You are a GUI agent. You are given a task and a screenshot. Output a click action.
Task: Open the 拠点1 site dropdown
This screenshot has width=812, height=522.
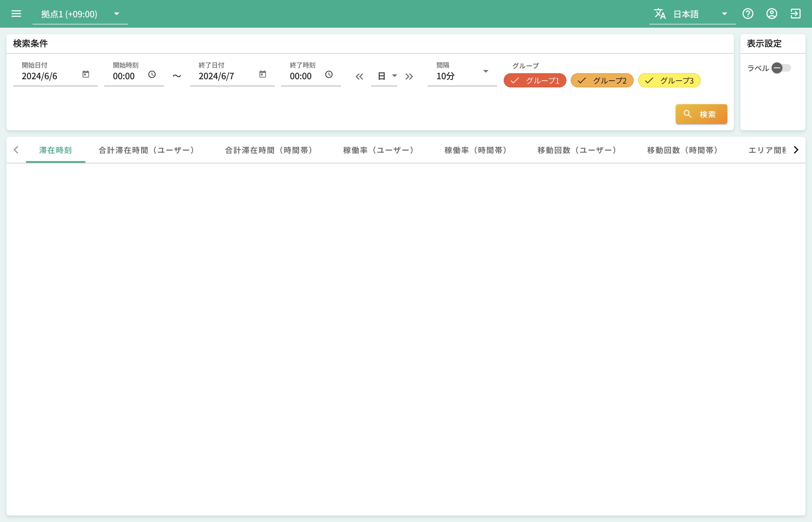(117, 14)
